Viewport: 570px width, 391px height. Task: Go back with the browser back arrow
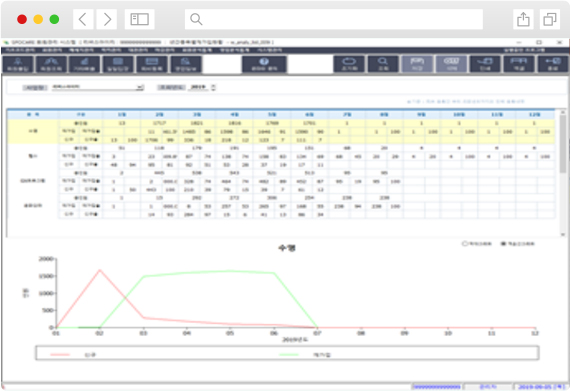[x=83, y=19]
